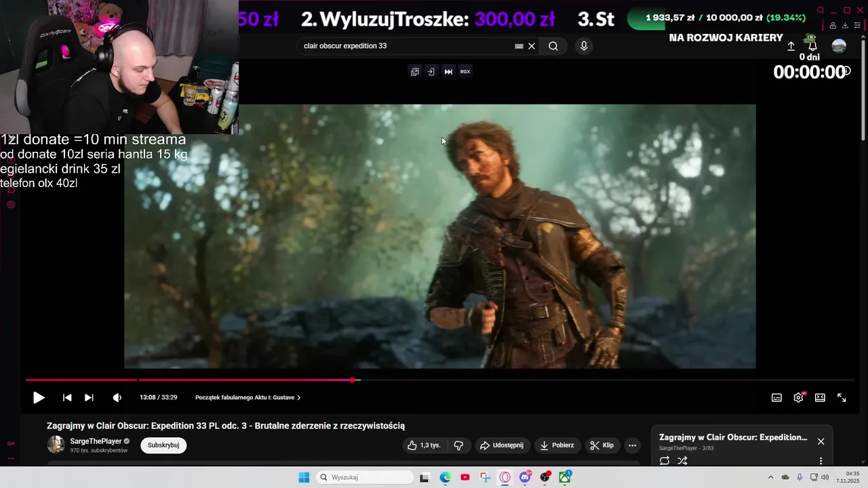Clear the search text with X
The image size is (868, 488).
pyautogui.click(x=532, y=46)
